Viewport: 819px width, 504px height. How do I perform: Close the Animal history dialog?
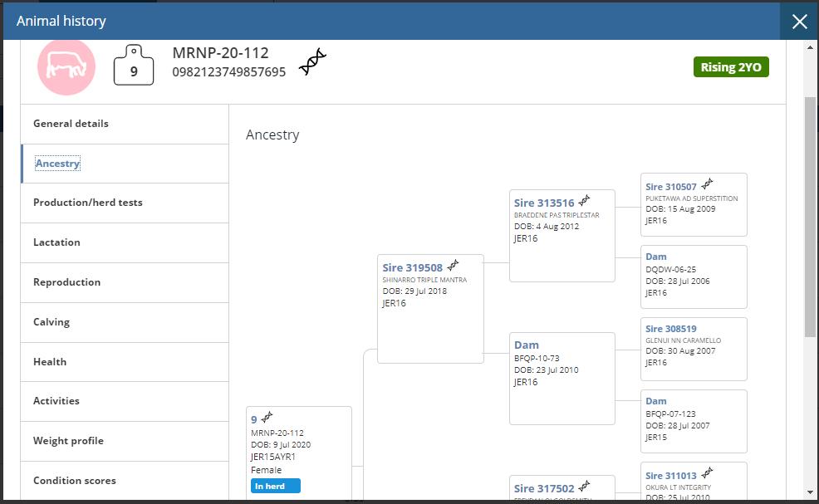pyautogui.click(x=799, y=22)
